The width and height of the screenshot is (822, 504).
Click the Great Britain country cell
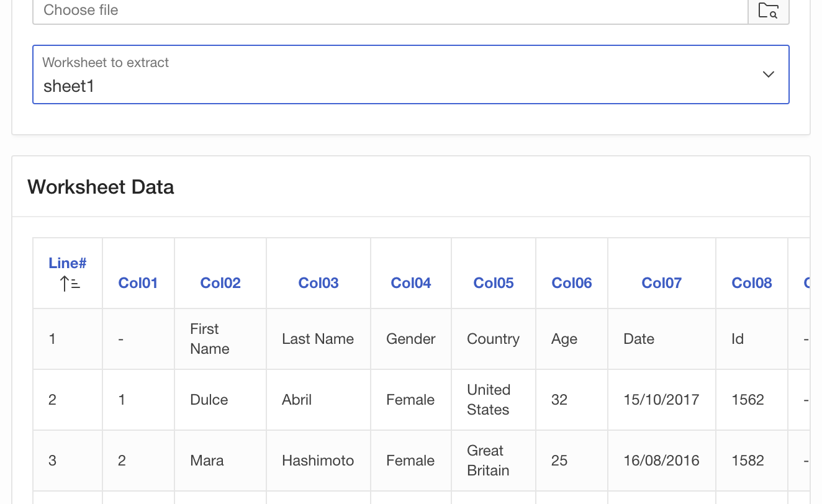pyautogui.click(x=488, y=461)
